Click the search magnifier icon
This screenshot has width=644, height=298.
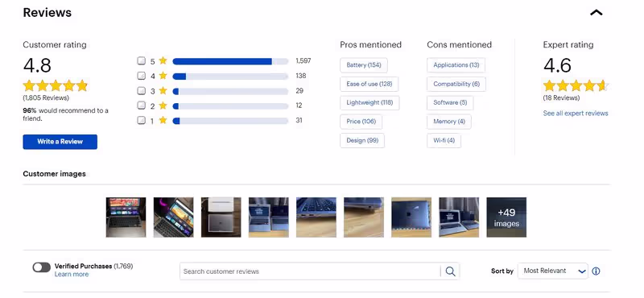coord(450,271)
